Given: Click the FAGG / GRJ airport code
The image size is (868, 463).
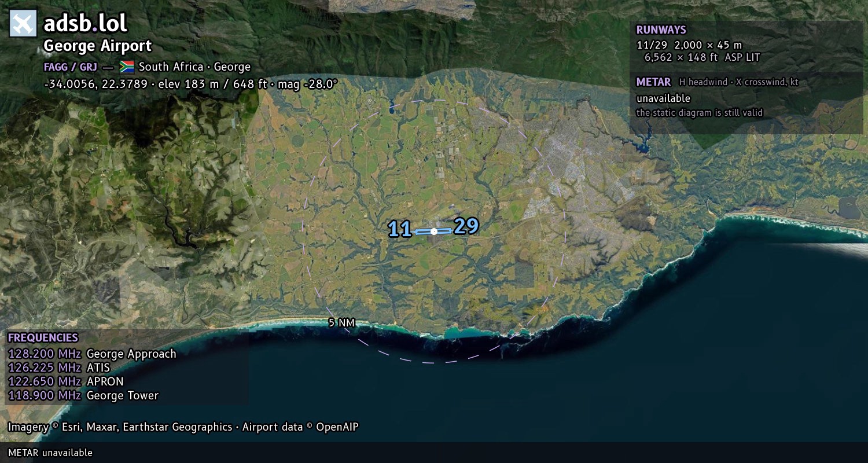Looking at the screenshot, I should [x=70, y=67].
